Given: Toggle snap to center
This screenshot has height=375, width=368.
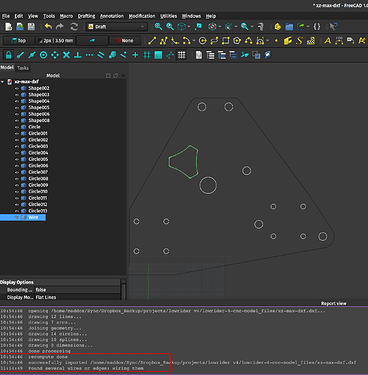Looking at the screenshot, I should (x=43, y=55).
